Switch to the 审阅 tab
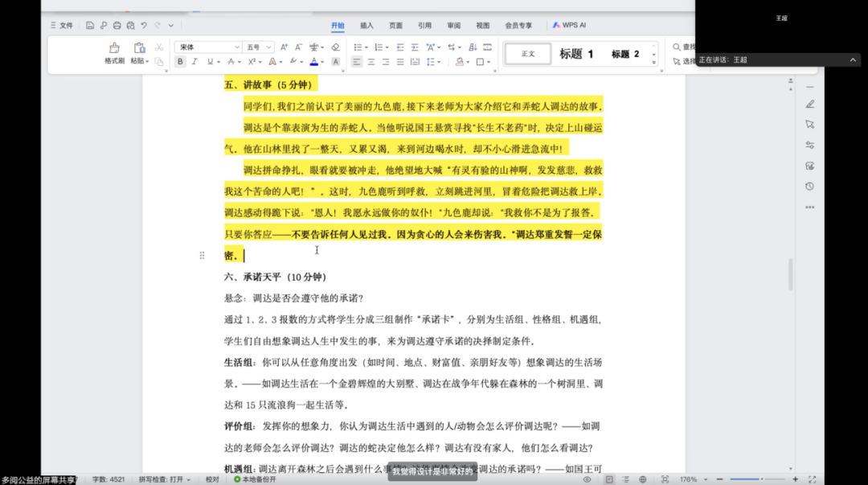The image size is (868, 485). click(x=454, y=26)
